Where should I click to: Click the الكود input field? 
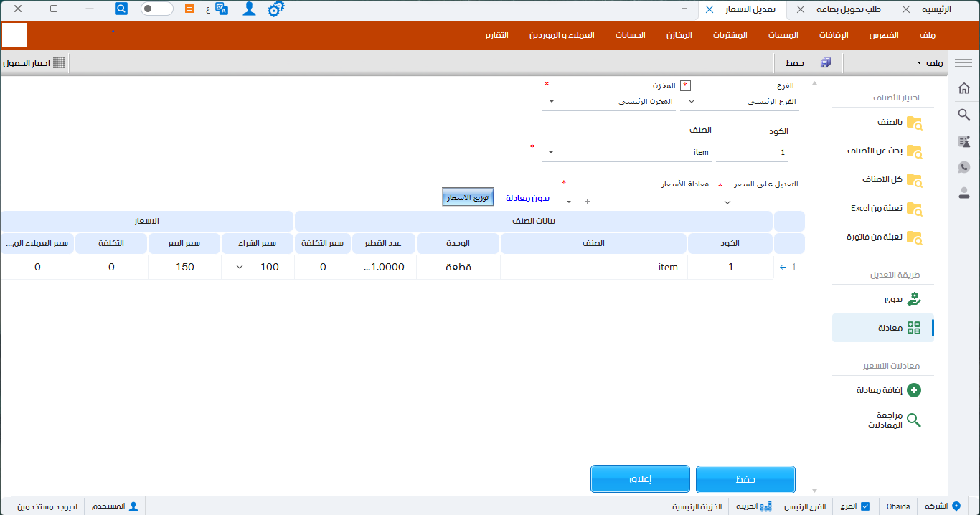coord(752,152)
